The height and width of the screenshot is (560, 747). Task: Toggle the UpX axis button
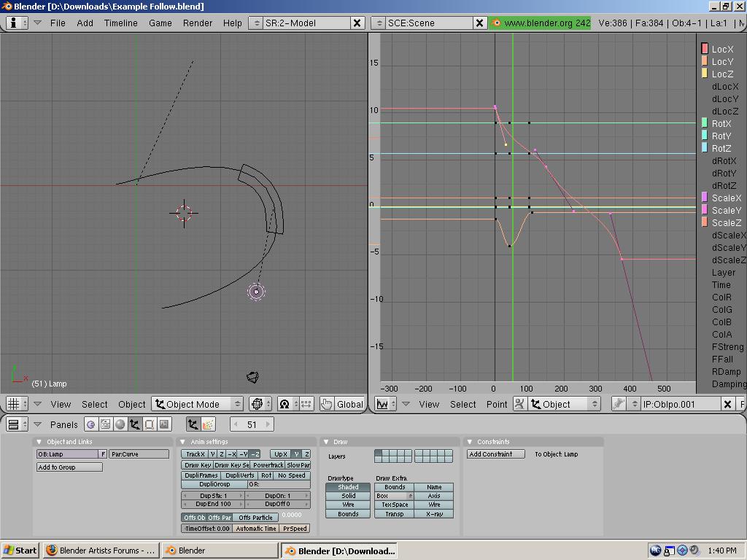[x=281, y=454]
